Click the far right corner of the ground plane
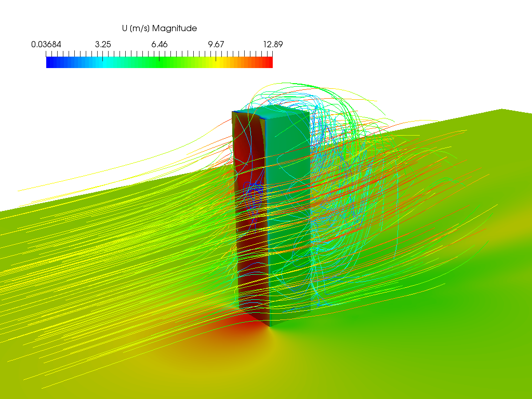This screenshot has height=399, width=532. coord(502,110)
